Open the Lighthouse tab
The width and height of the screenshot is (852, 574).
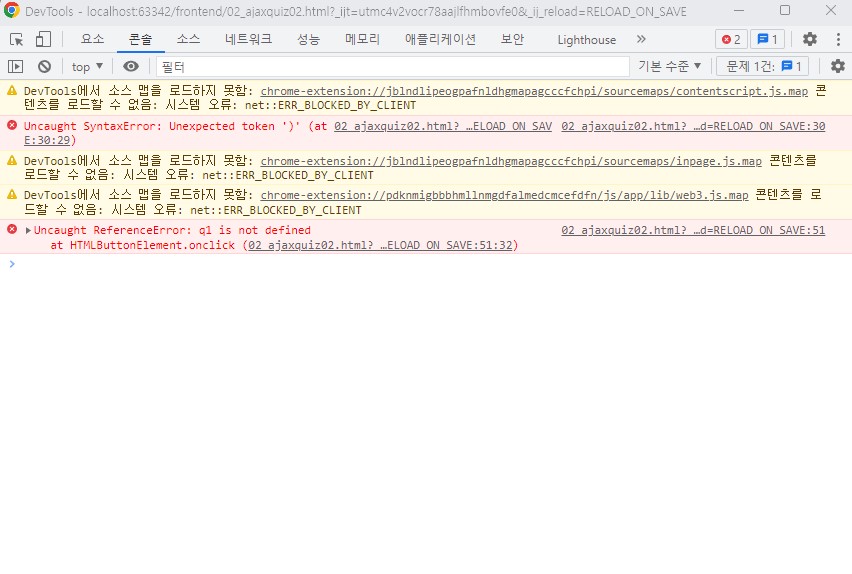click(586, 40)
